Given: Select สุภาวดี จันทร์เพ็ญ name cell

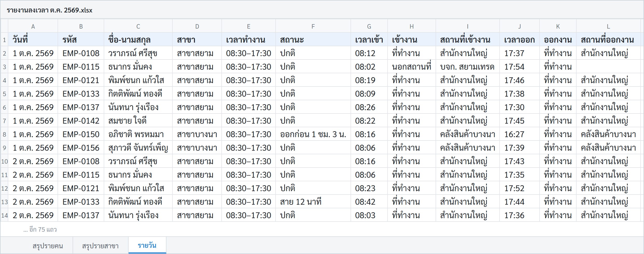Looking at the screenshot, I should [138, 148].
